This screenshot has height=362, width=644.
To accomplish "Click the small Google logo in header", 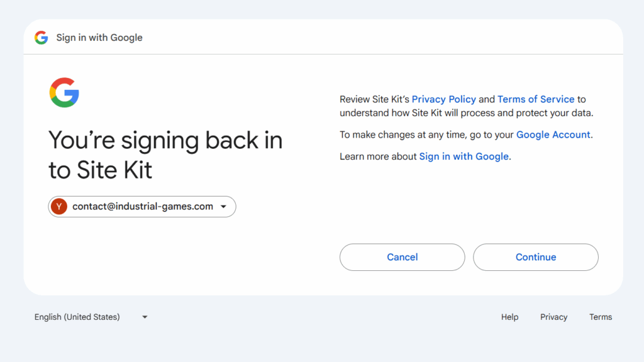I will click(42, 38).
